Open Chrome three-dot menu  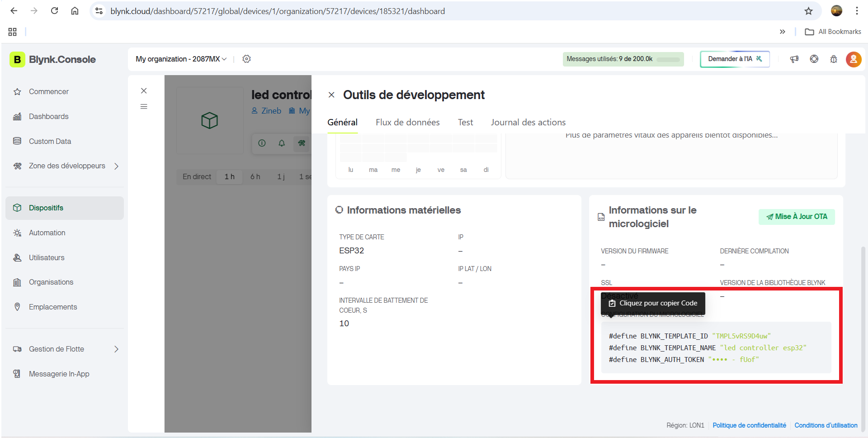point(857,11)
